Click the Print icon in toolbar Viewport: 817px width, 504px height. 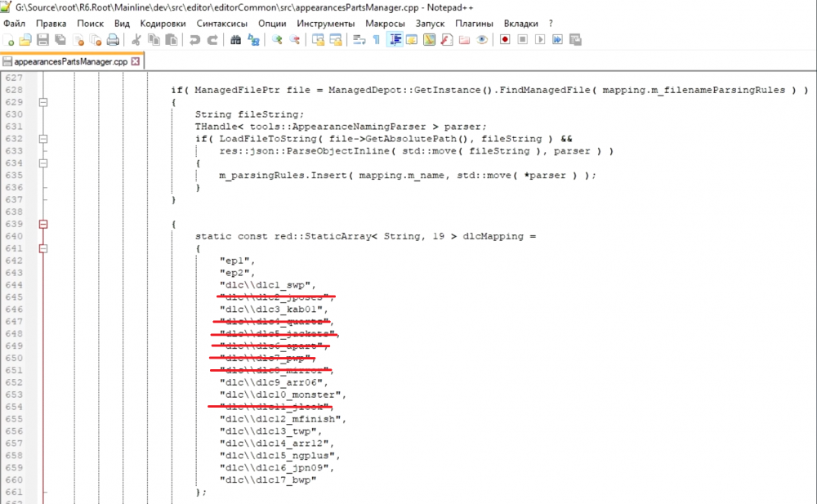[114, 39]
